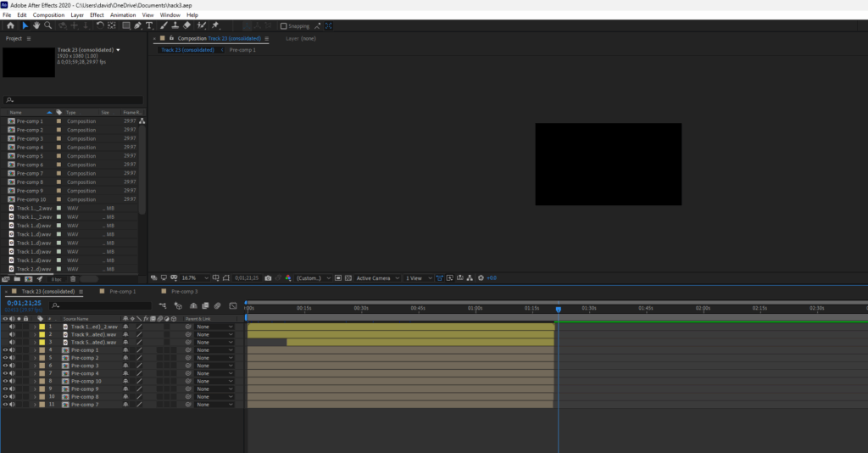Open the Composition Mini-Flowchart icon in timeline

pyautogui.click(x=162, y=305)
